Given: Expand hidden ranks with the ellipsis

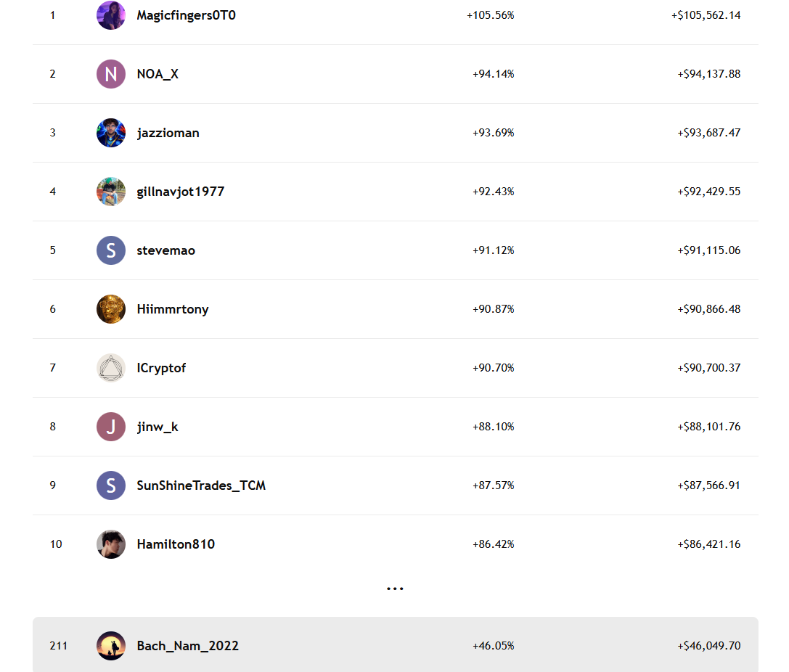Looking at the screenshot, I should click(395, 589).
